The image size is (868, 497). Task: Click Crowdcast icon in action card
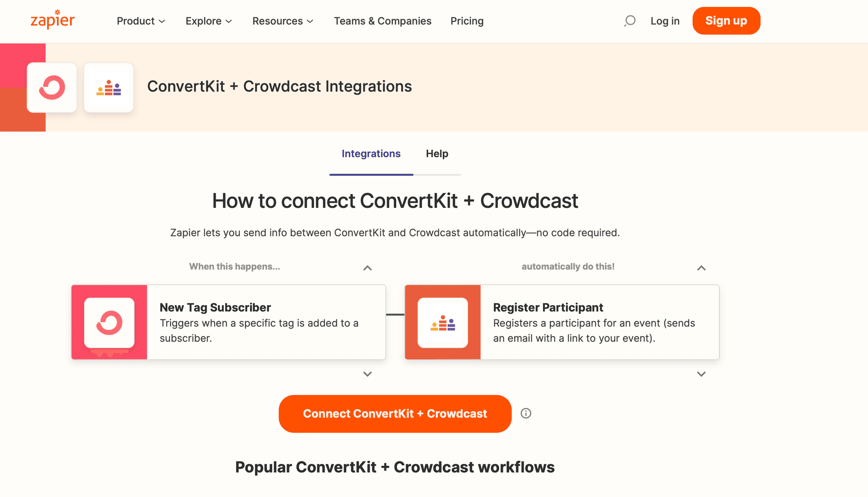pos(443,323)
